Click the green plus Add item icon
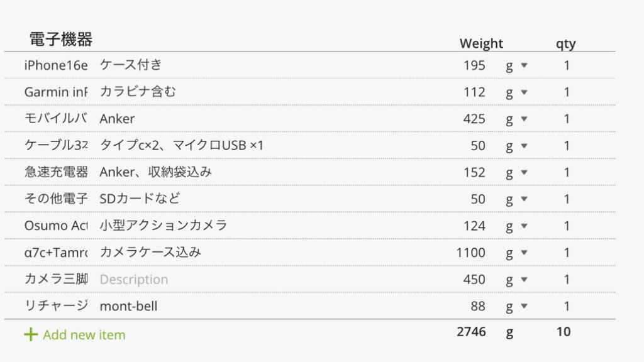 point(31,334)
